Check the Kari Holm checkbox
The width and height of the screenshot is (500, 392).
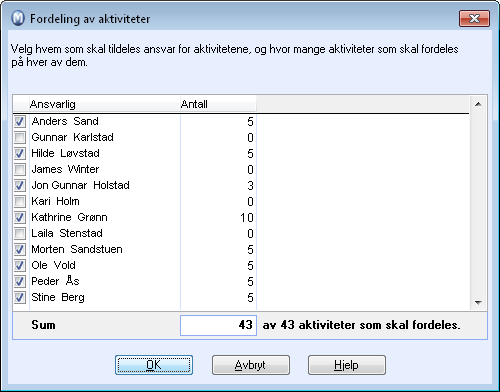tap(20, 201)
